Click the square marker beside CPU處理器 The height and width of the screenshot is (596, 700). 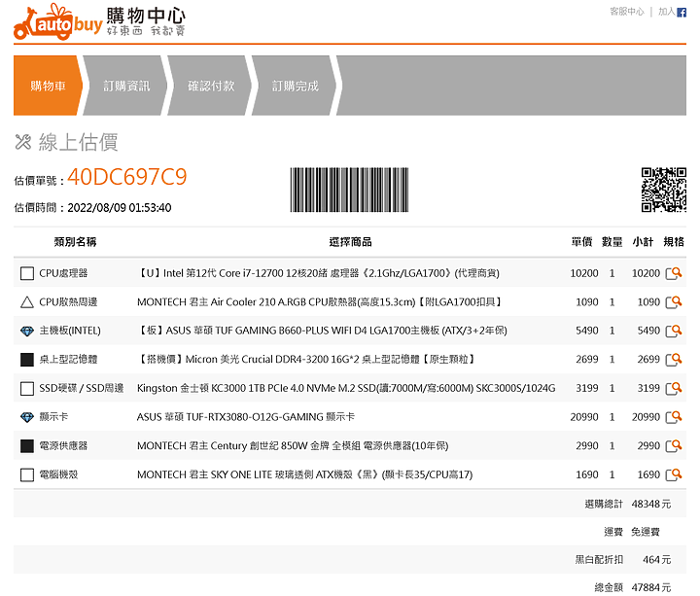(x=27, y=273)
